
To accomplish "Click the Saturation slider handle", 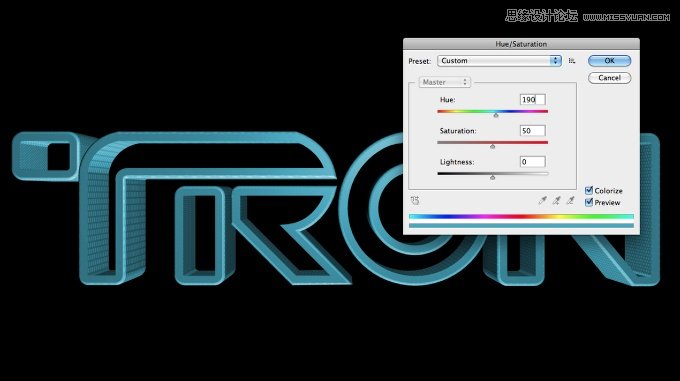I will [x=492, y=147].
